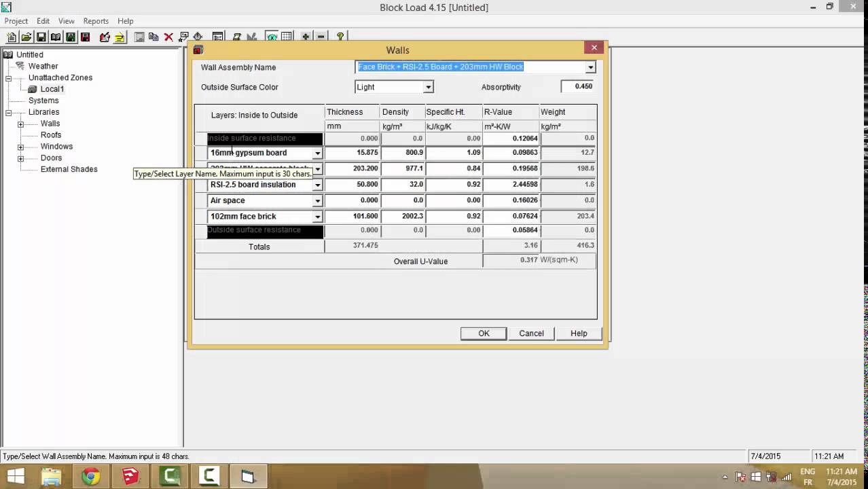Open Google Chrome from taskbar
The width and height of the screenshot is (868, 489).
click(91, 477)
